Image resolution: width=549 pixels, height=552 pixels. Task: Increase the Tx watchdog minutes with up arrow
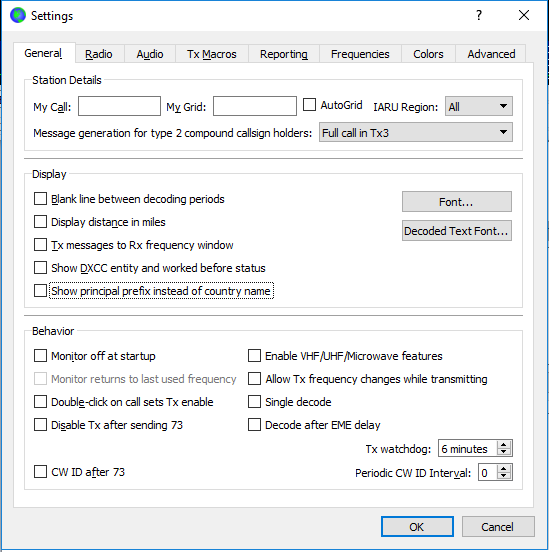(x=504, y=445)
